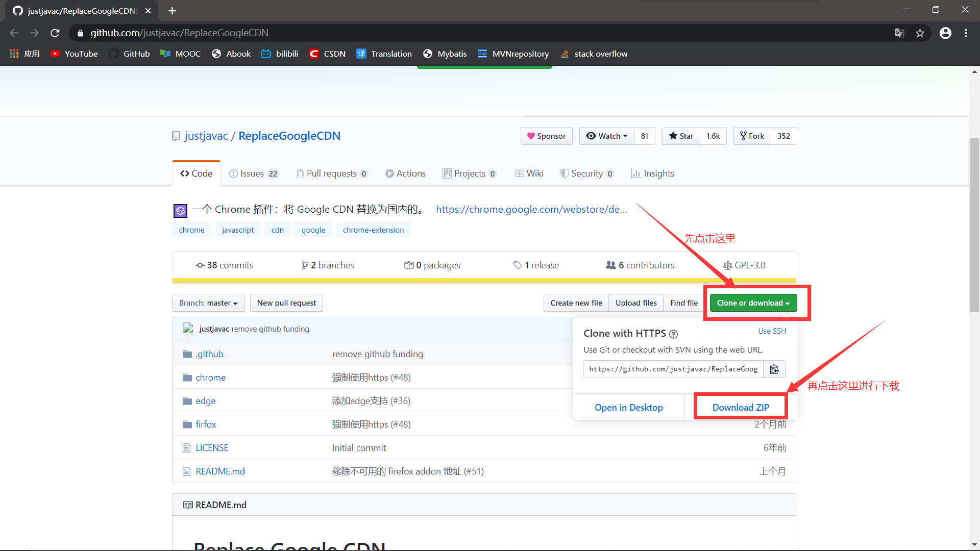The height and width of the screenshot is (551, 980).
Task: Star the ReplaceGoogleCDN repository
Action: (x=681, y=136)
